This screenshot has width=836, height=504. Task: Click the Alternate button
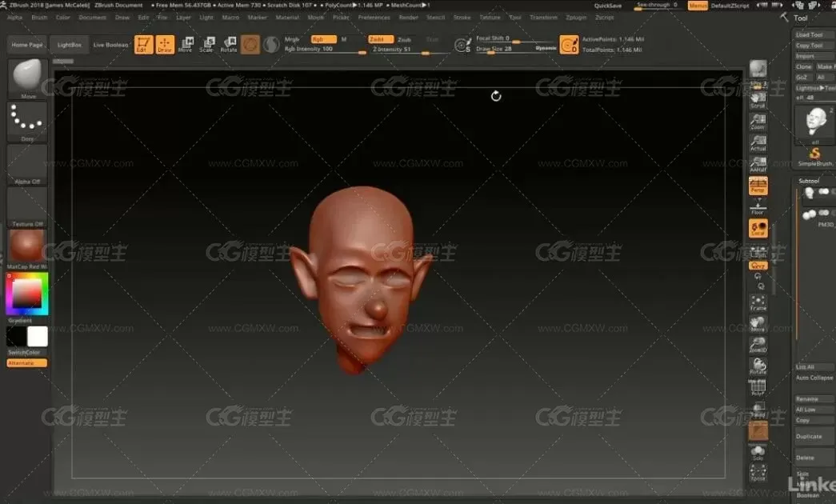tap(27, 363)
